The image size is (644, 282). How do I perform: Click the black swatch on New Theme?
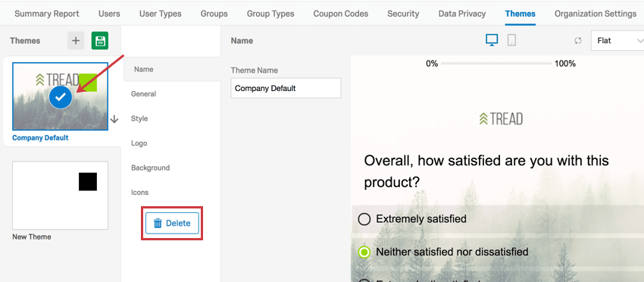pyautogui.click(x=88, y=182)
